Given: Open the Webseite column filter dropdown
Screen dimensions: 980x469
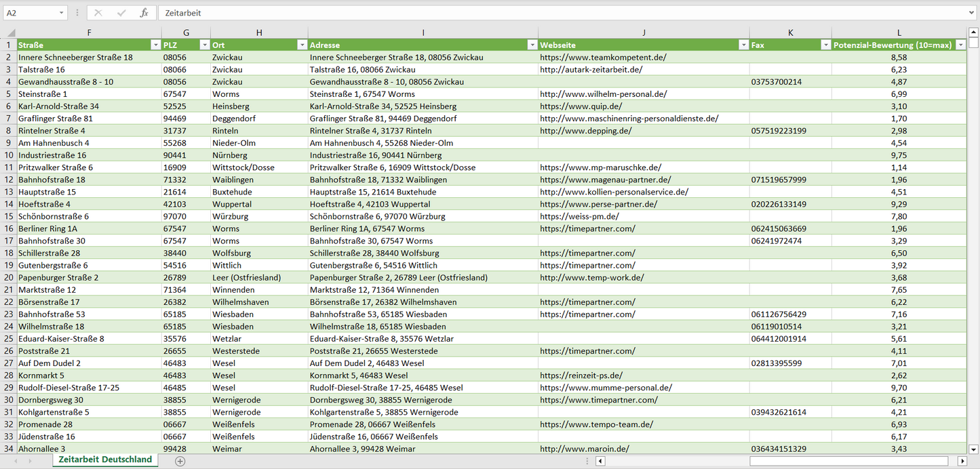Looking at the screenshot, I should click(x=743, y=45).
